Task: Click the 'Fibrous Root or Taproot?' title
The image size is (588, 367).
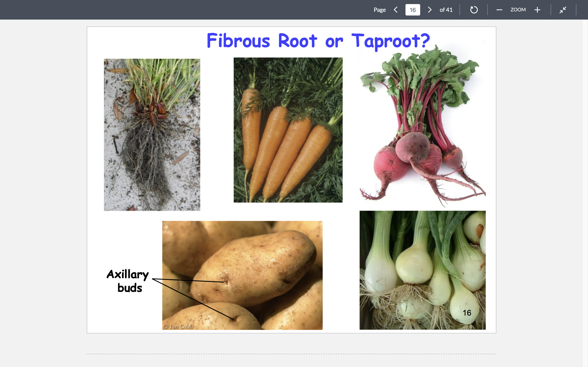Action: tap(318, 41)
